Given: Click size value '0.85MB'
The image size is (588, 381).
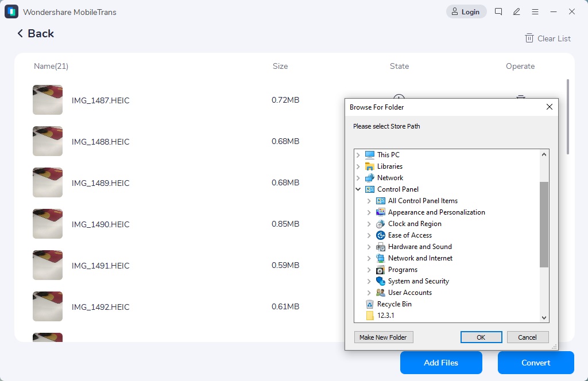Looking at the screenshot, I should [285, 224].
